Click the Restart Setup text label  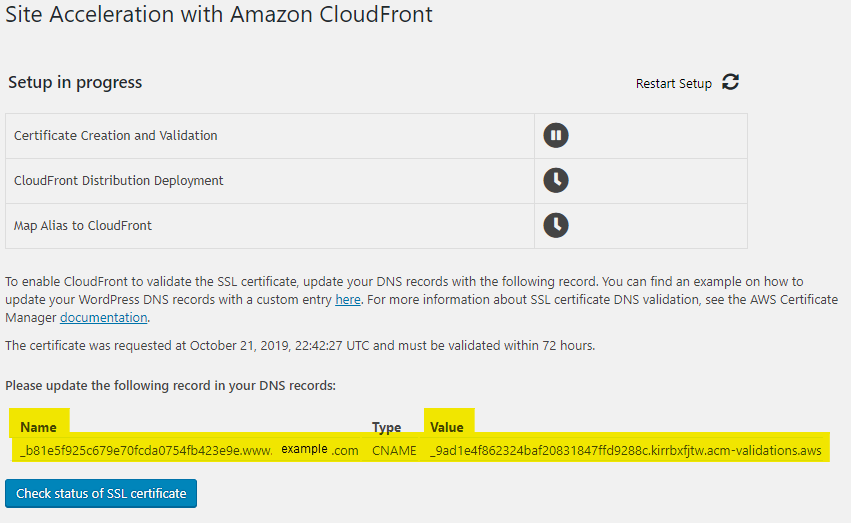[673, 83]
